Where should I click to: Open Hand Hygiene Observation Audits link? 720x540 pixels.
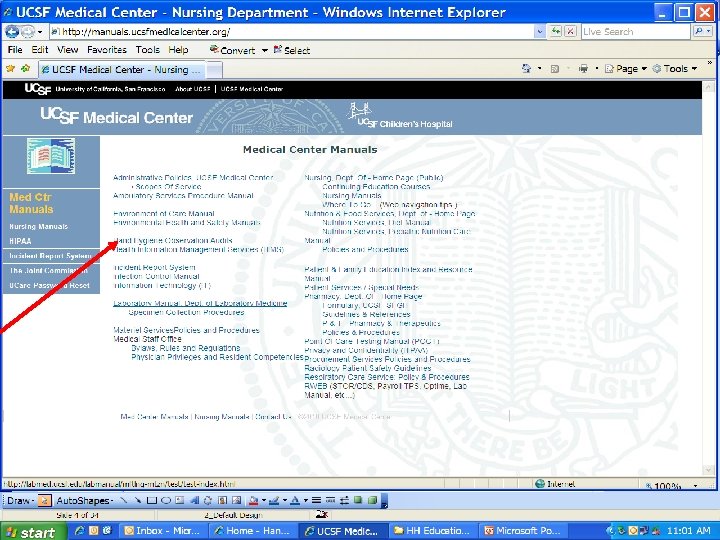click(x=173, y=241)
